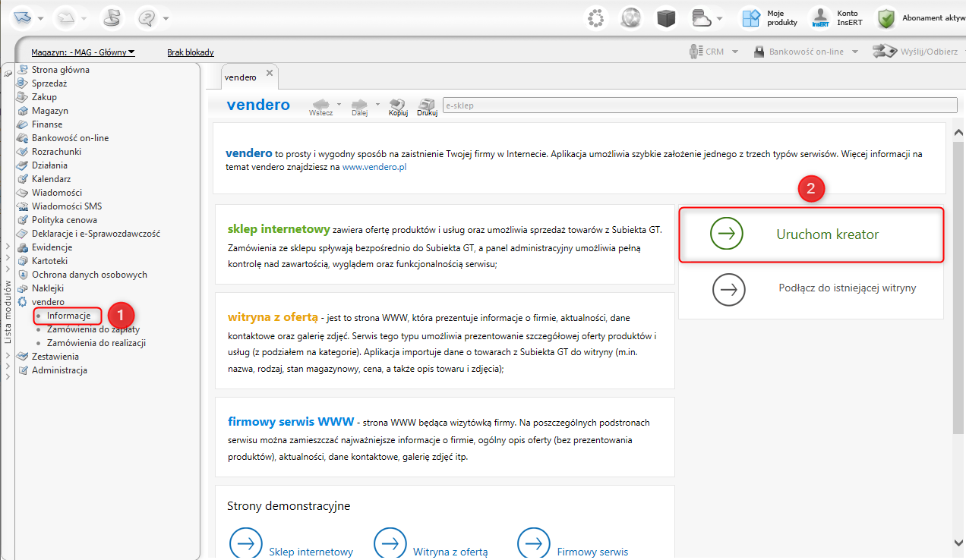The image size is (966, 560).
Task: Click the arrow circle beside Sklep internetowy demo
Action: click(x=246, y=543)
